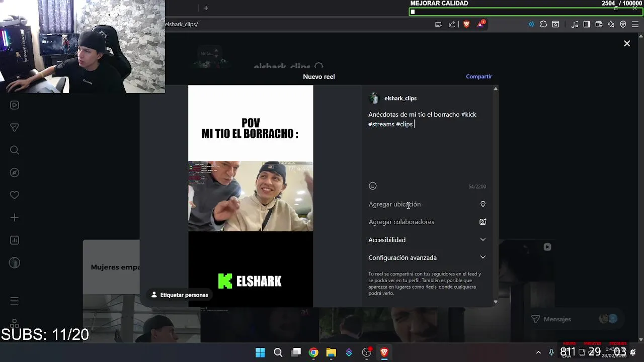
Task: Click the blue audio waves toolbar icon
Action: (x=531, y=24)
